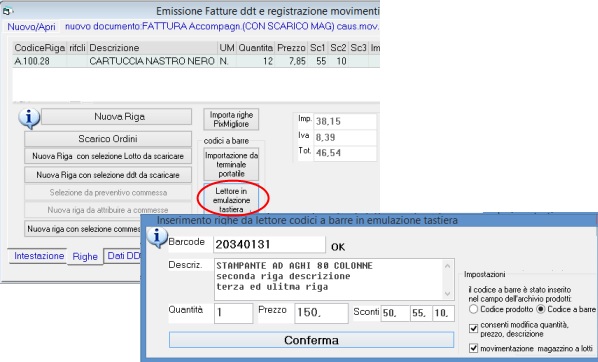Click the Nuova Riga button
This screenshot has width=598, height=362.
[x=116, y=117]
